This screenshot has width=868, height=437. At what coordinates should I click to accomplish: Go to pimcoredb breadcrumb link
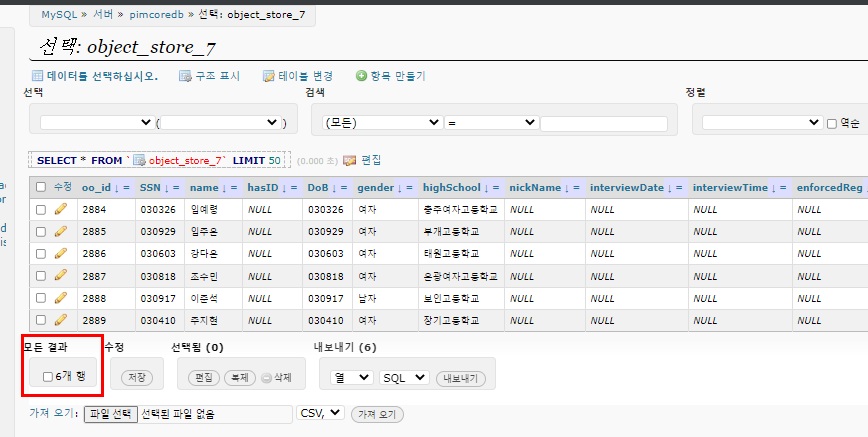pyautogui.click(x=157, y=14)
